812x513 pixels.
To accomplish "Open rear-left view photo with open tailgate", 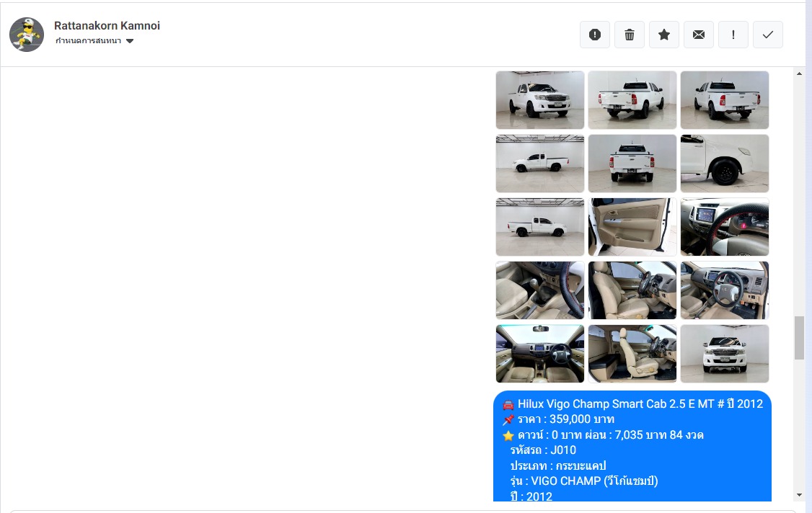I will 632,100.
